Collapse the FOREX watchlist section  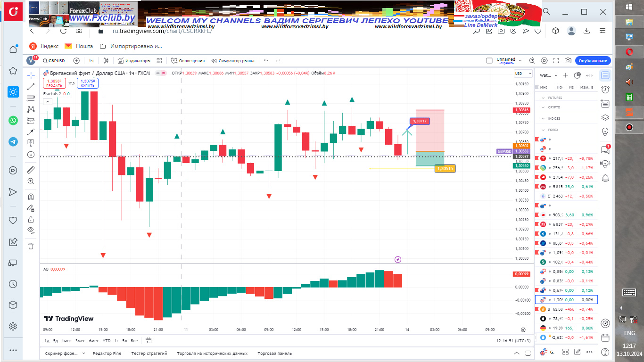542,130
